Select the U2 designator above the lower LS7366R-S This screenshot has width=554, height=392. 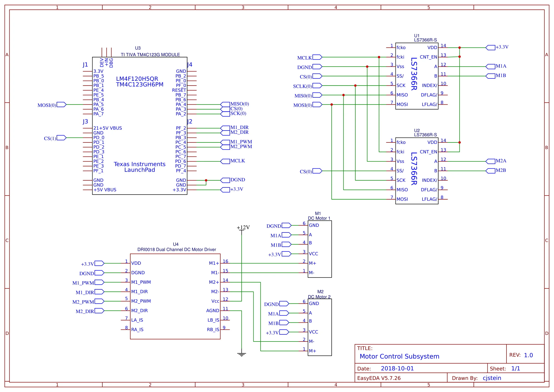(417, 131)
